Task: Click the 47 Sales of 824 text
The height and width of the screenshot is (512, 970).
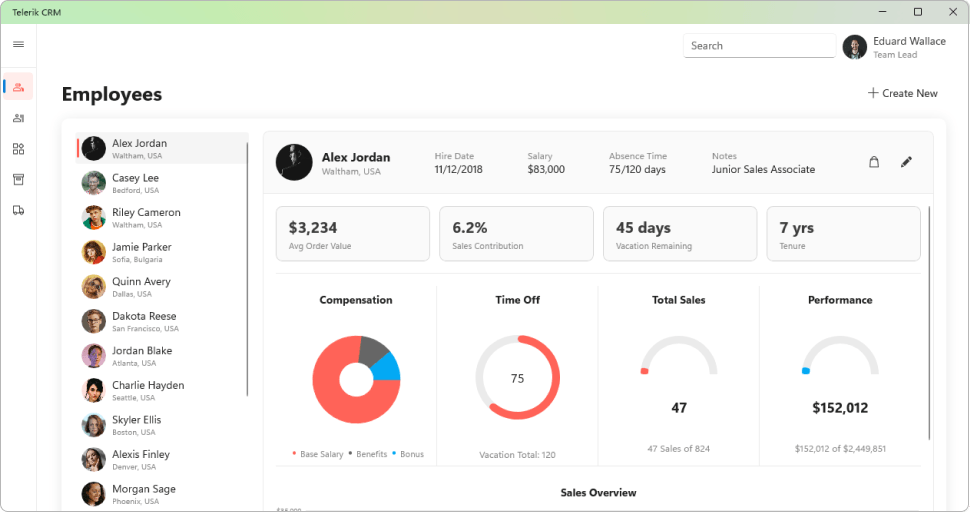Action: [679, 448]
